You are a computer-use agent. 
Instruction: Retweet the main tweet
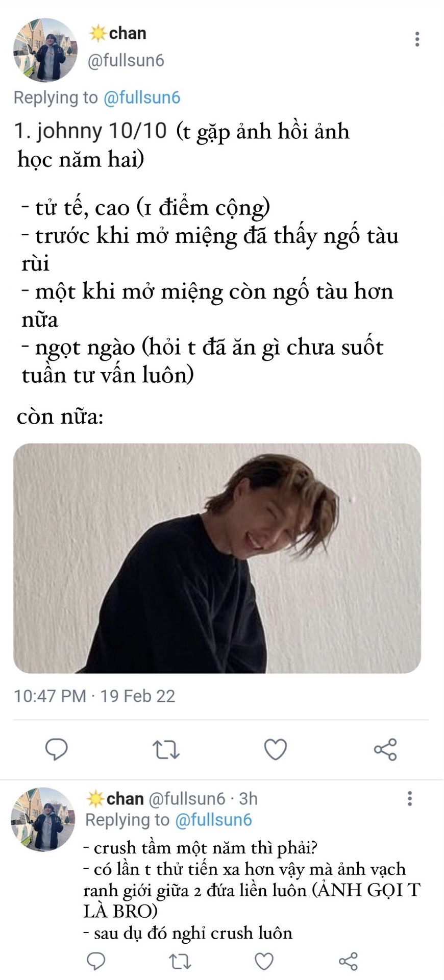tap(166, 750)
